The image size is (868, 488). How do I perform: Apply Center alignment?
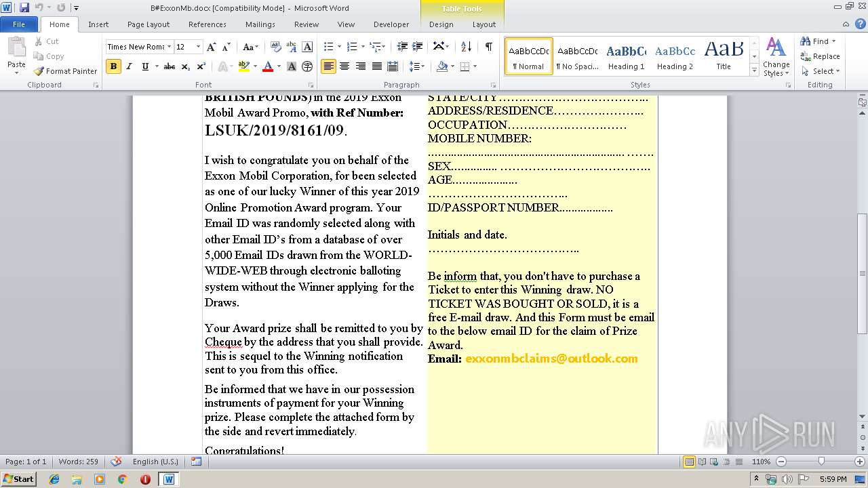[x=344, y=66]
